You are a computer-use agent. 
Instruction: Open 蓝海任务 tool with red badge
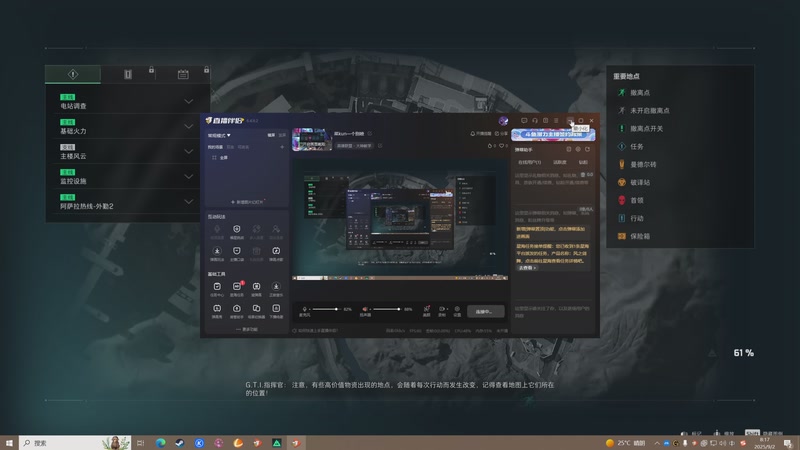coord(236,289)
